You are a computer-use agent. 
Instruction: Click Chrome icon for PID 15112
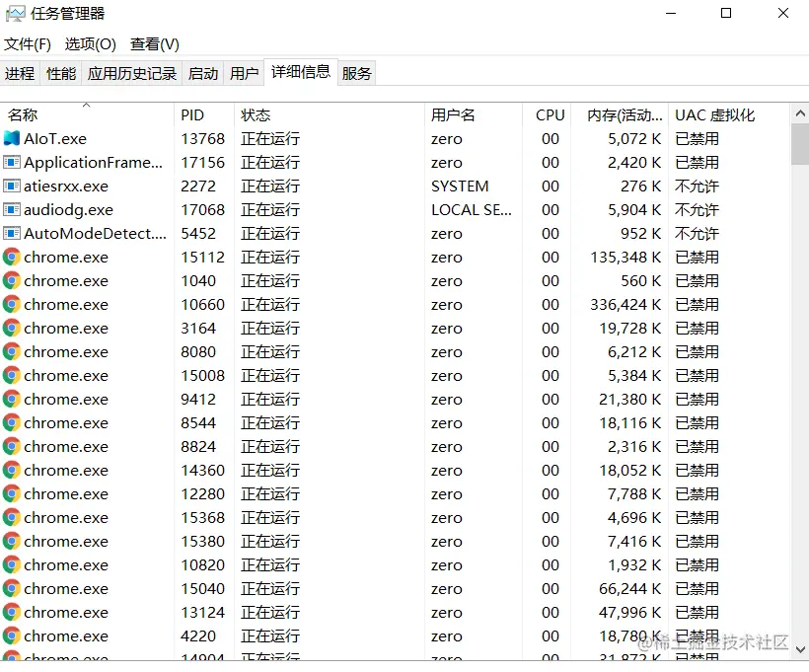pyautogui.click(x=12, y=257)
